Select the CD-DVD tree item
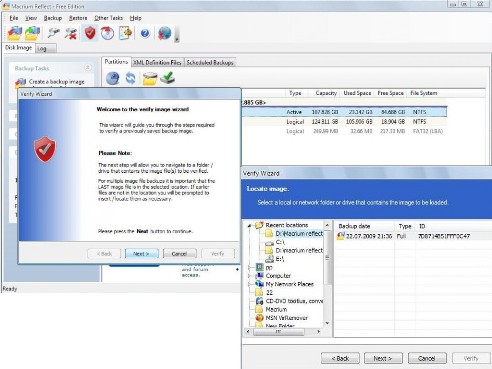 tap(294, 301)
